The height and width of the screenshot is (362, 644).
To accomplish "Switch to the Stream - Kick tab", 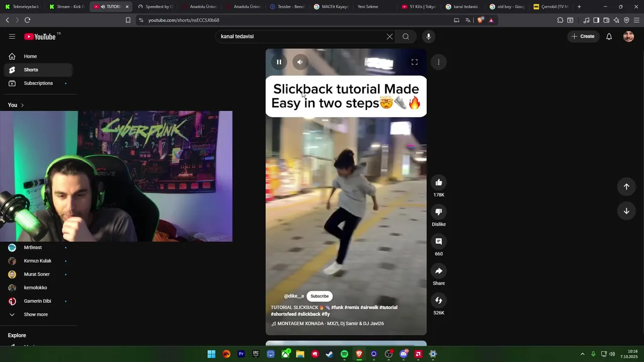I will tap(67, 7).
